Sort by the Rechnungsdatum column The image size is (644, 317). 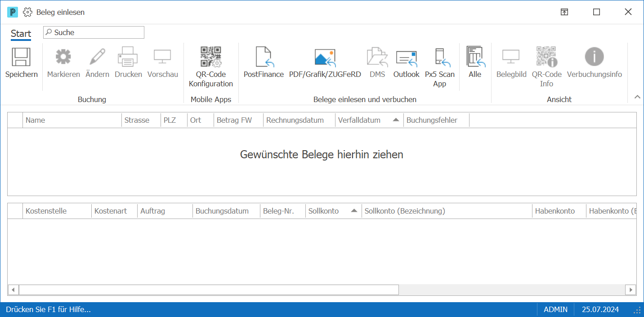(x=299, y=120)
